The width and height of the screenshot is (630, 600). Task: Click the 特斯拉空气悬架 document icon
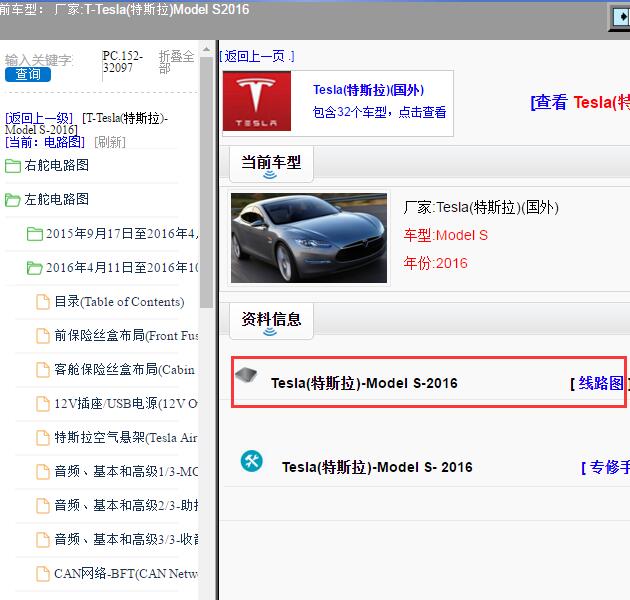43,438
